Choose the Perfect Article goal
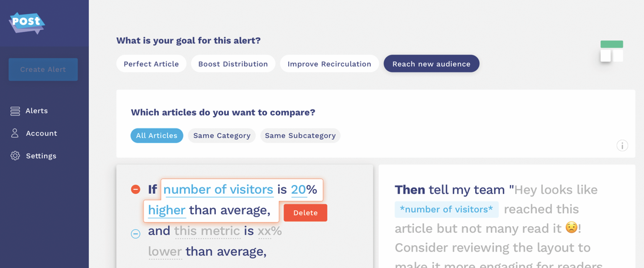The image size is (644, 268). [151, 64]
